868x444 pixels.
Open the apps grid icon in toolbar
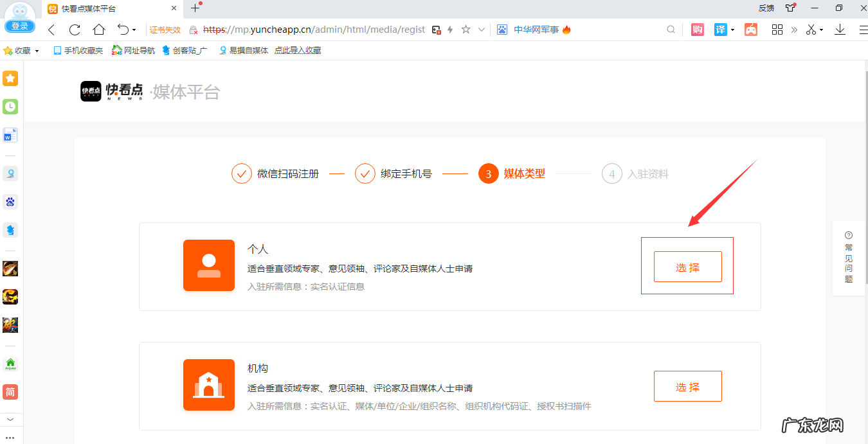777,30
